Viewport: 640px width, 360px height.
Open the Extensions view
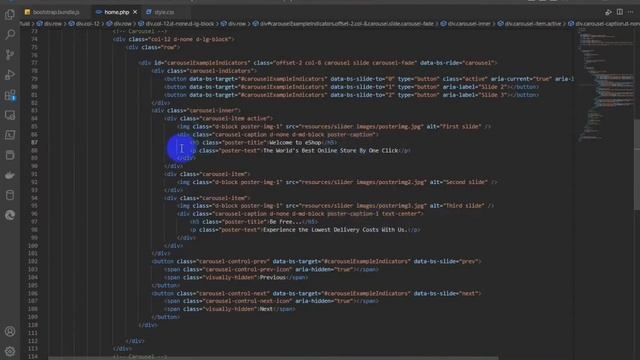tap(10, 95)
